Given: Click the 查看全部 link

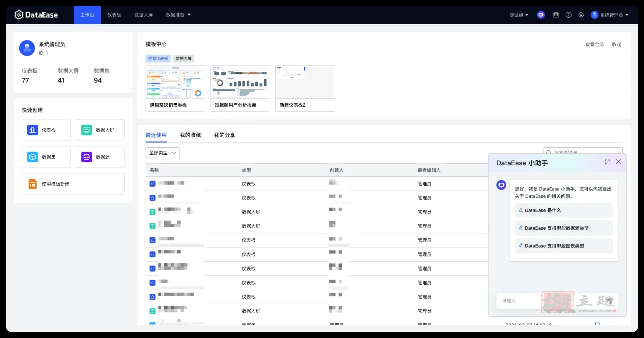Looking at the screenshot, I should tap(595, 44).
